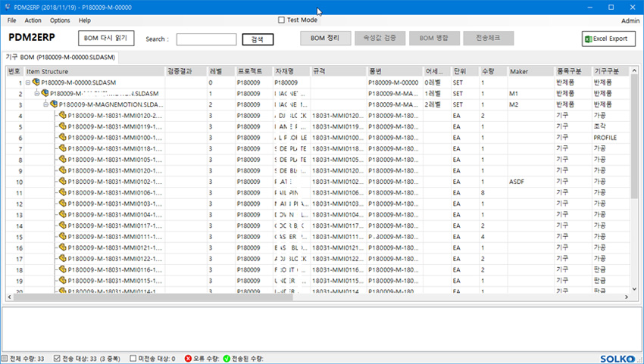
Task: Click the part icon for MMI0120-2 in row 4
Action: pos(63,116)
